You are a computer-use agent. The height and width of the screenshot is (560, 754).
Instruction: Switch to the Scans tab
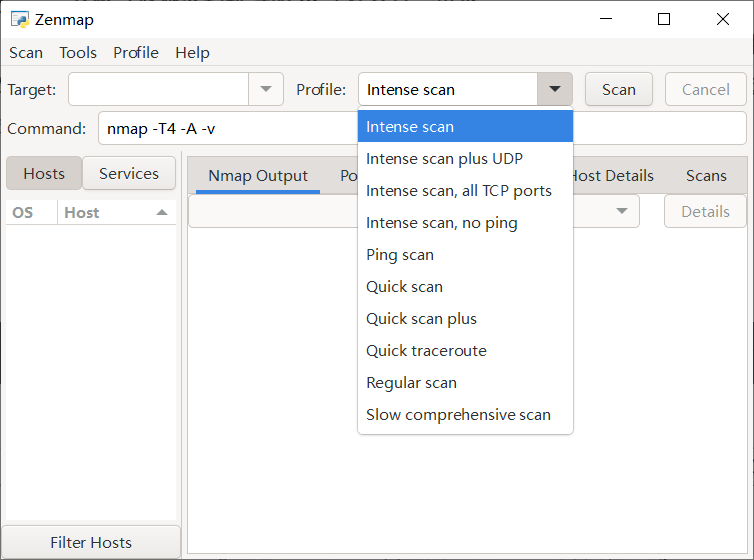[x=706, y=176]
